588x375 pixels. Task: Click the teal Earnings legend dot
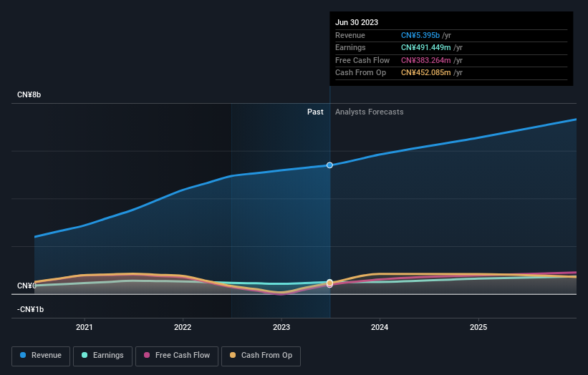coord(85,355)
